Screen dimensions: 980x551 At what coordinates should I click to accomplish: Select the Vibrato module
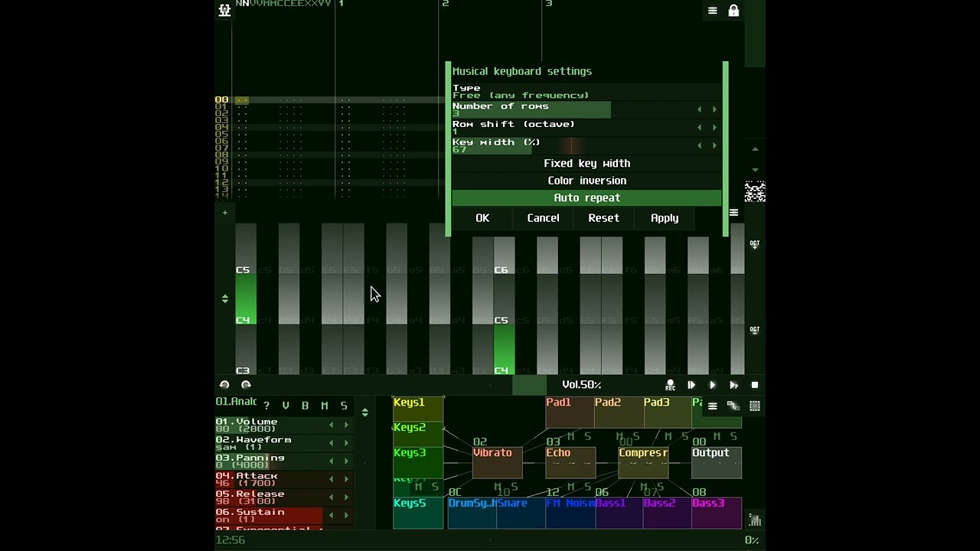[497, 462]
